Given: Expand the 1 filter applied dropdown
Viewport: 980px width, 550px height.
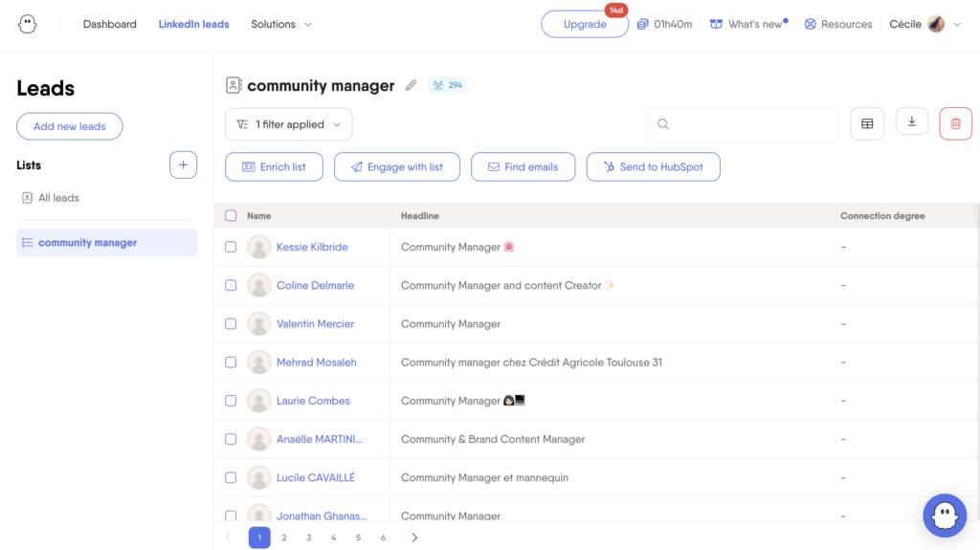Looking at the screenshot, I should click(x=289, y=124).
